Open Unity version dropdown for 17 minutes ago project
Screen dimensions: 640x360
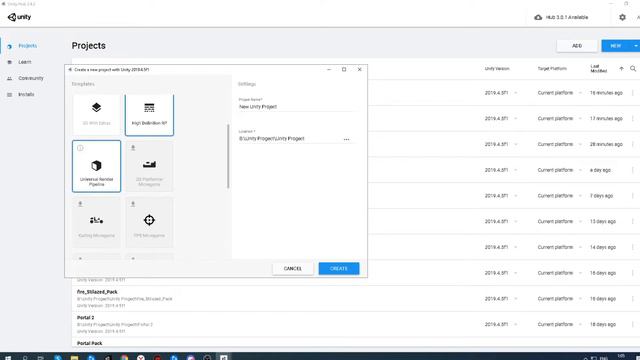516,119
